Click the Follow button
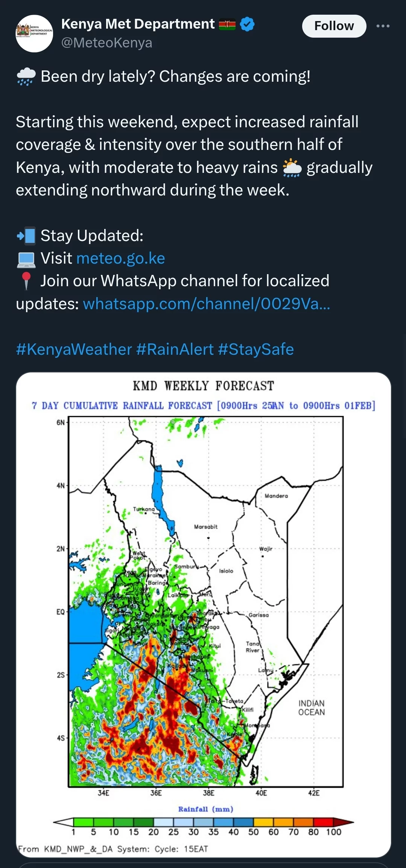Screen dimensions: 406x868 pos(334,26)
